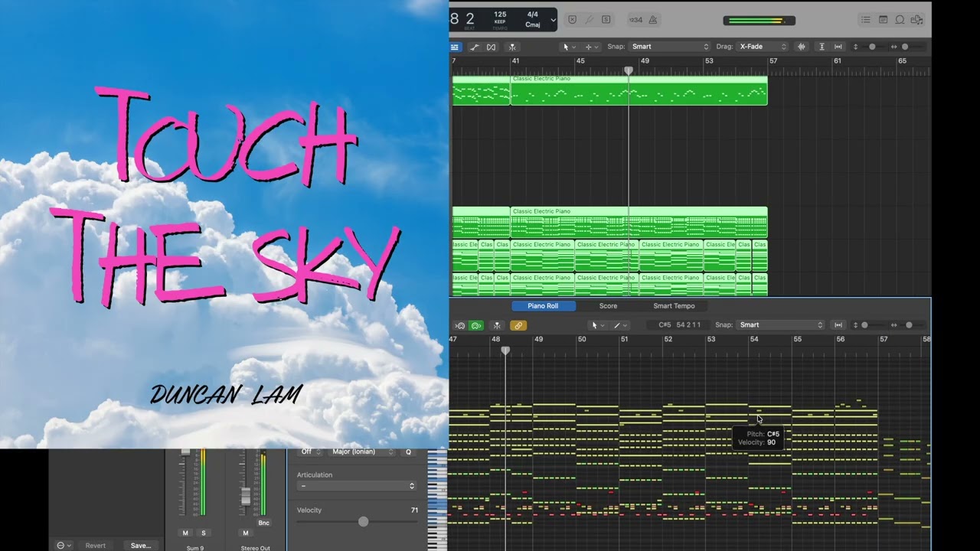Click the Catch Playhead icon in Tracks toolbar
The height and width of the screenshot is (551, 980).
512,47
